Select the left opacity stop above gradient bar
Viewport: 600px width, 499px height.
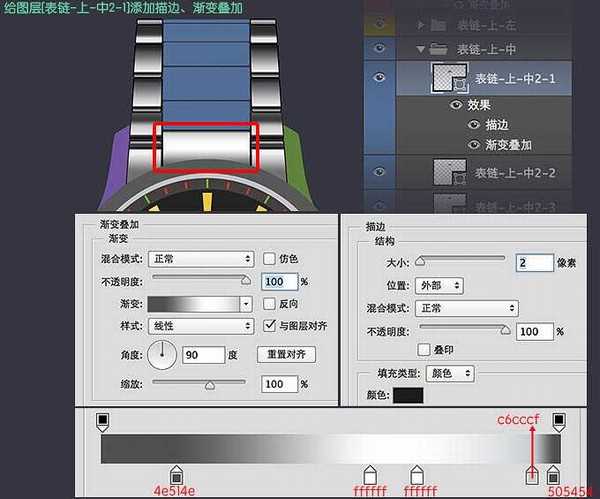point(102,420)
